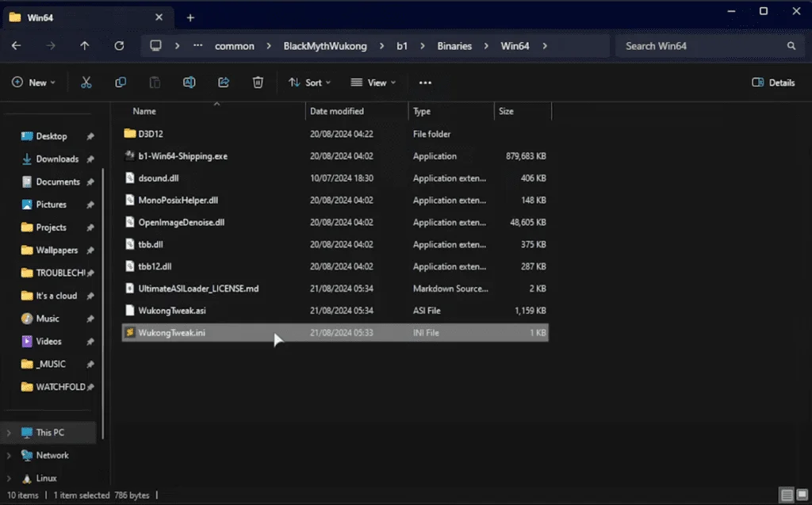Switch to large thumbnails view icon
Image resolution: width=812 pixels, height=505 pixels.
point(802,495)
